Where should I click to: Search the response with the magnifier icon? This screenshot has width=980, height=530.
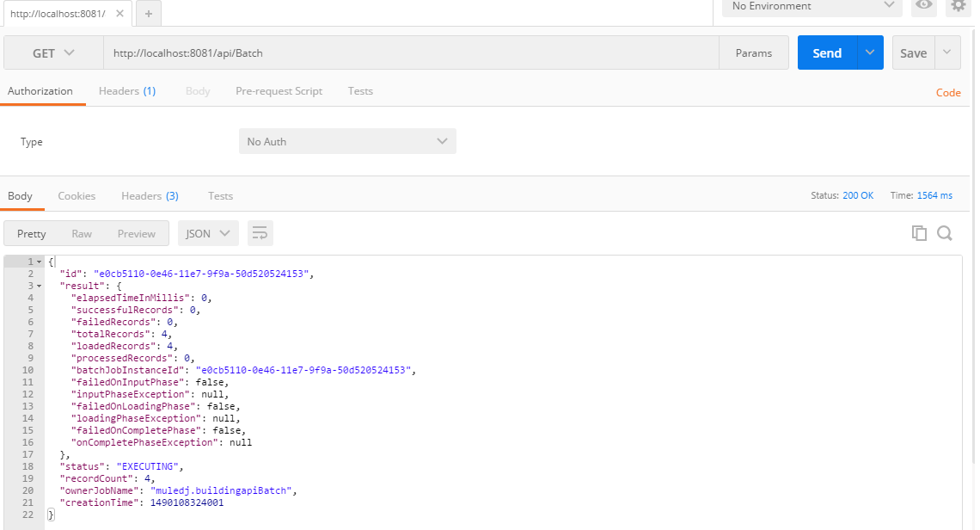pos(945,232)
